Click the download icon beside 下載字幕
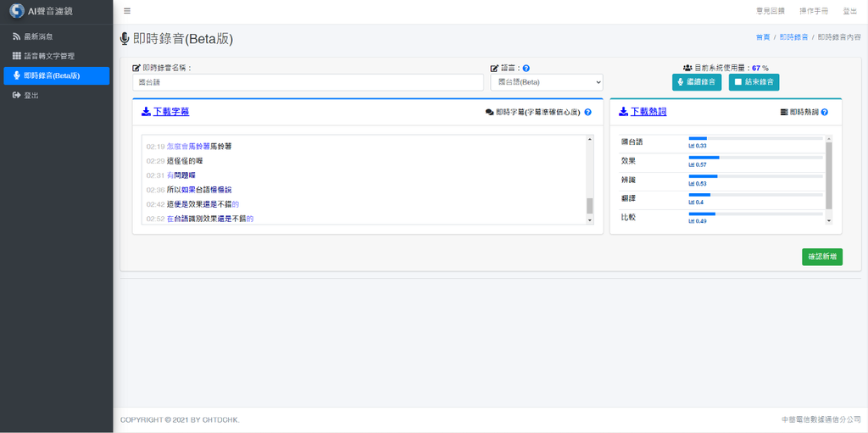 [x=146, y=111]
